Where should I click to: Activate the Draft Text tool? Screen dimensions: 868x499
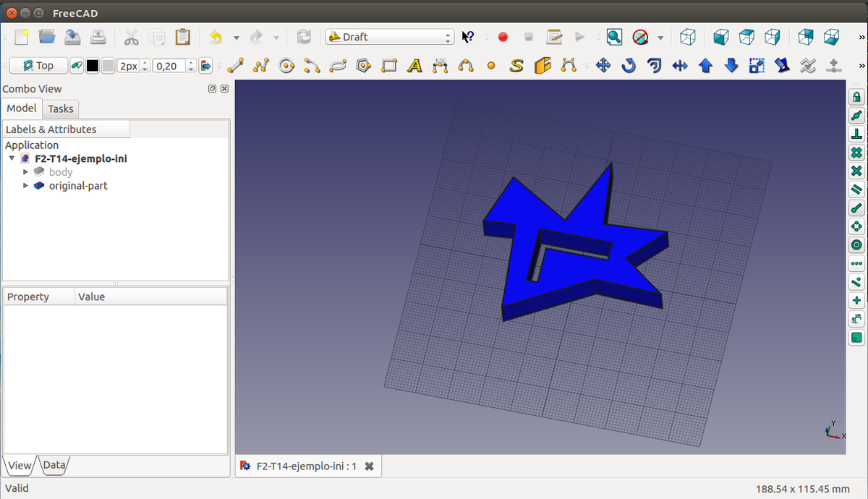click(414, 66)
